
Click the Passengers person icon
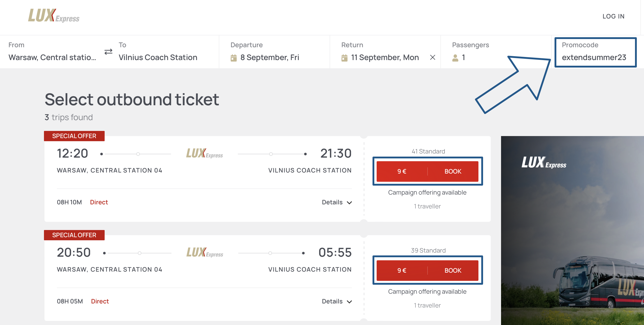tap(455, 58)
